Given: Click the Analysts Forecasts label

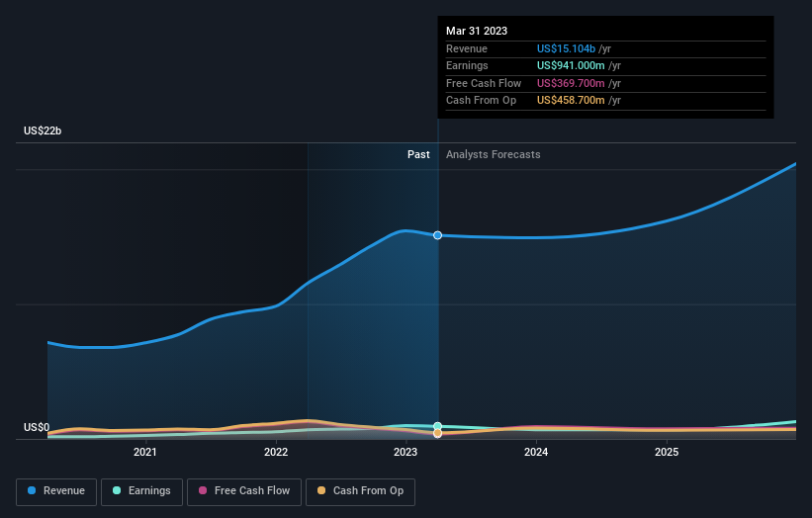Looking at the screenshot, I should (x=493, y=154).
